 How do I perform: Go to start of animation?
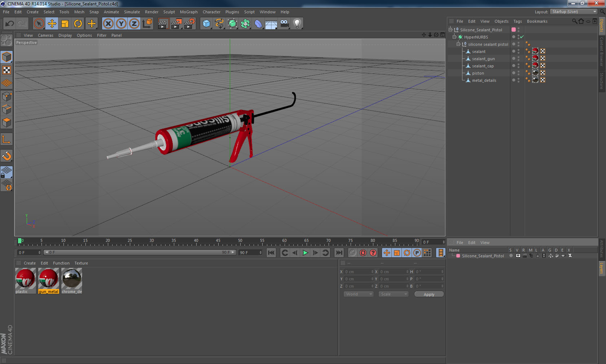(x=271, y=253)
